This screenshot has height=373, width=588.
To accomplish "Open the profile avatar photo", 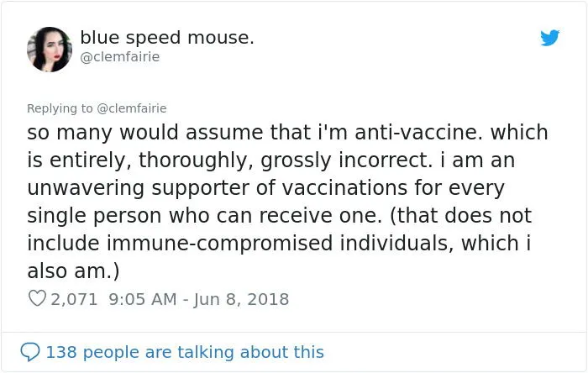I will [x=50, y=49].
